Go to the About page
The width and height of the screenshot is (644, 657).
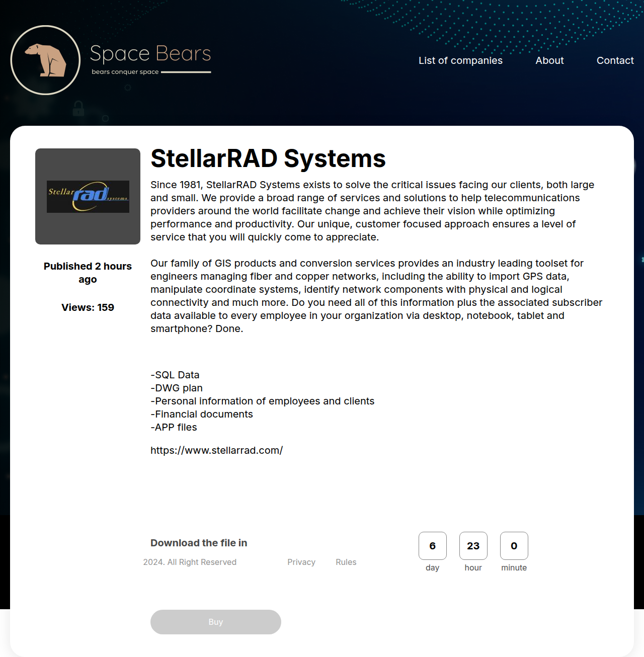[x=549, y=60]
